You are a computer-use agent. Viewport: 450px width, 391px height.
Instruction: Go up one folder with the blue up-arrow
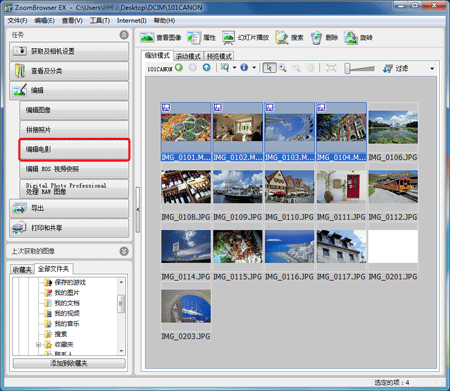(207, 68)
